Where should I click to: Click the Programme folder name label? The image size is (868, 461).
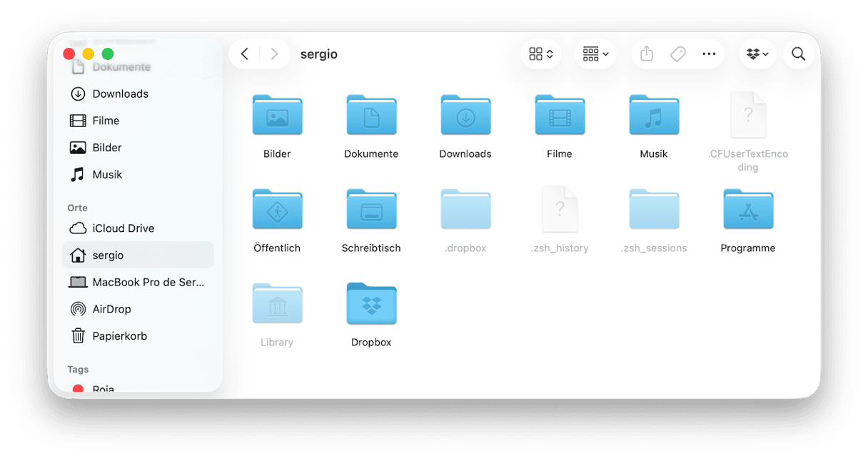click(x=748, y=248)
